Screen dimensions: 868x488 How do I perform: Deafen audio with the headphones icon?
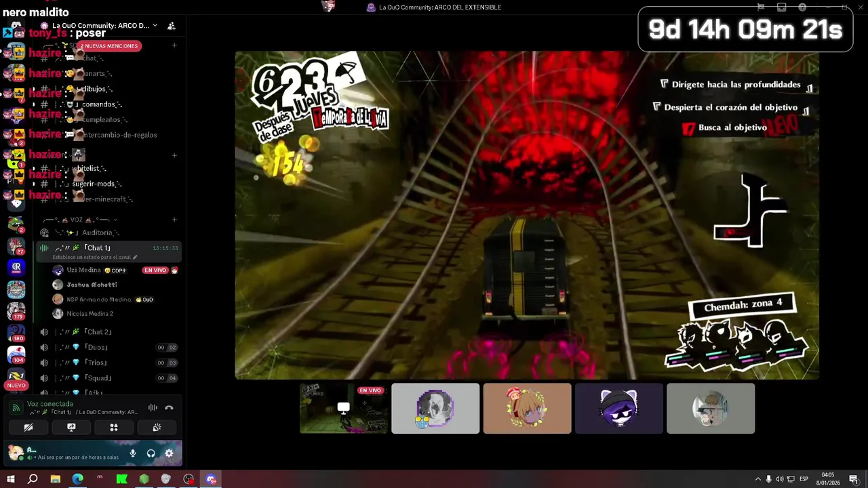(151, 453)
